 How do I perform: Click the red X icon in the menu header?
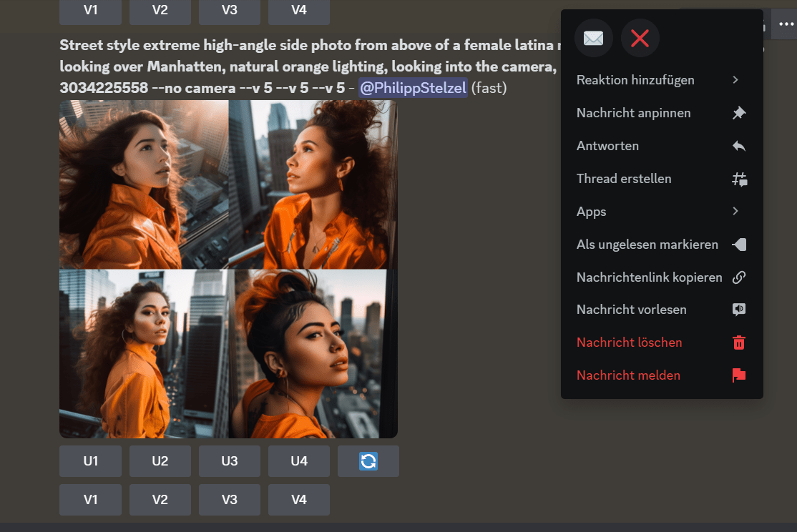pos(640,38)
